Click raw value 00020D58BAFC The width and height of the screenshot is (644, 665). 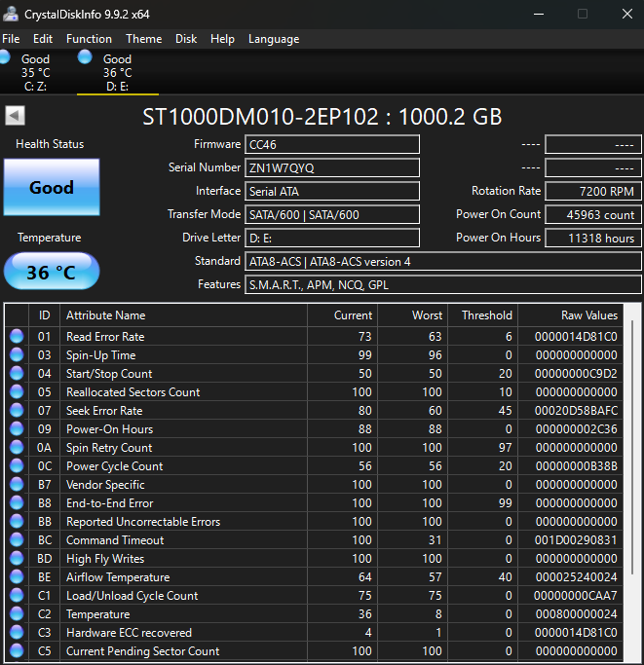click(576, 411)
